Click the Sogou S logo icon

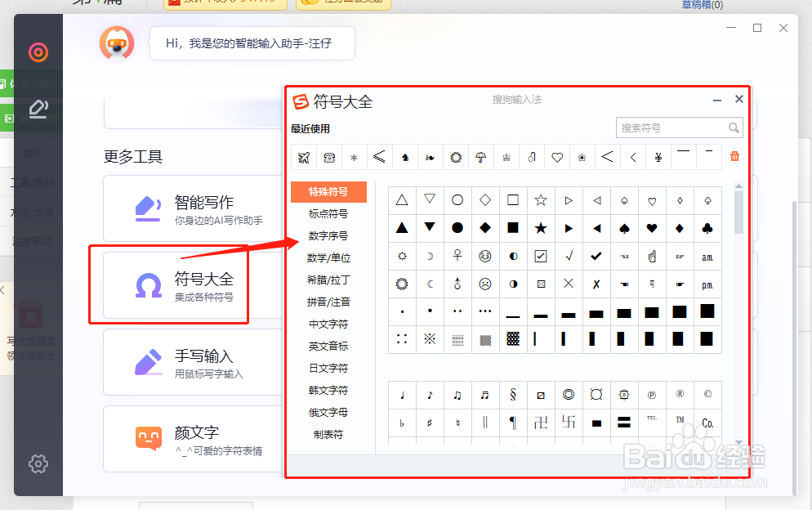pos(301,101)
